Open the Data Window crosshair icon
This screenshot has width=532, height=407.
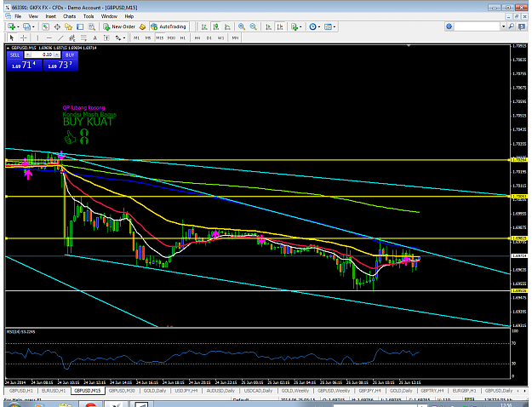click(x=57, y=26)
